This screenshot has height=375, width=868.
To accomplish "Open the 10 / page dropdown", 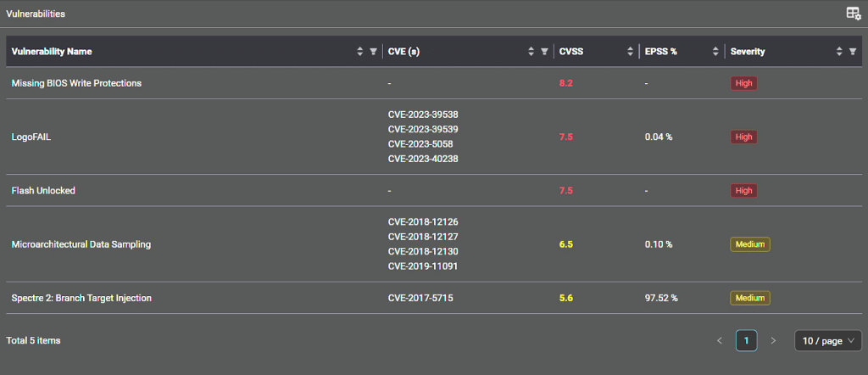I will click(828, 341).
